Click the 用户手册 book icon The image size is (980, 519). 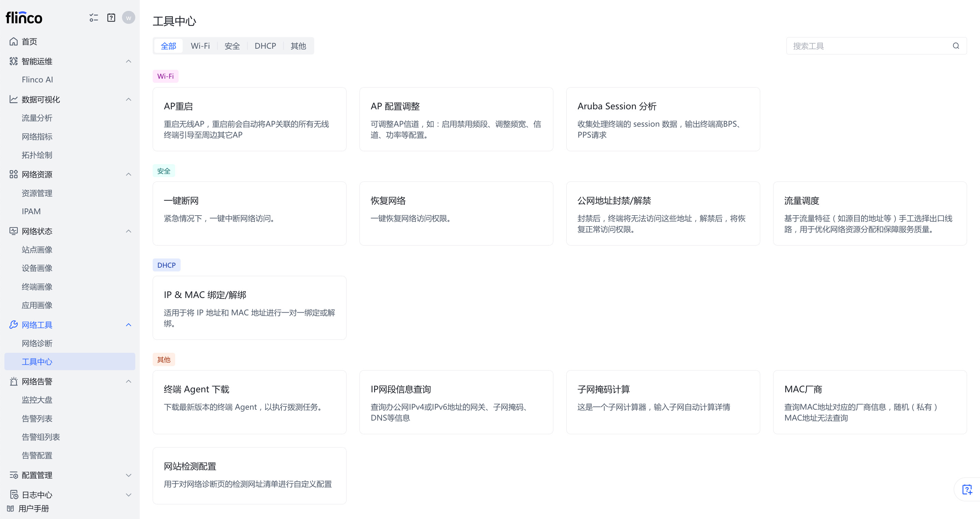(x=10, y=508)
